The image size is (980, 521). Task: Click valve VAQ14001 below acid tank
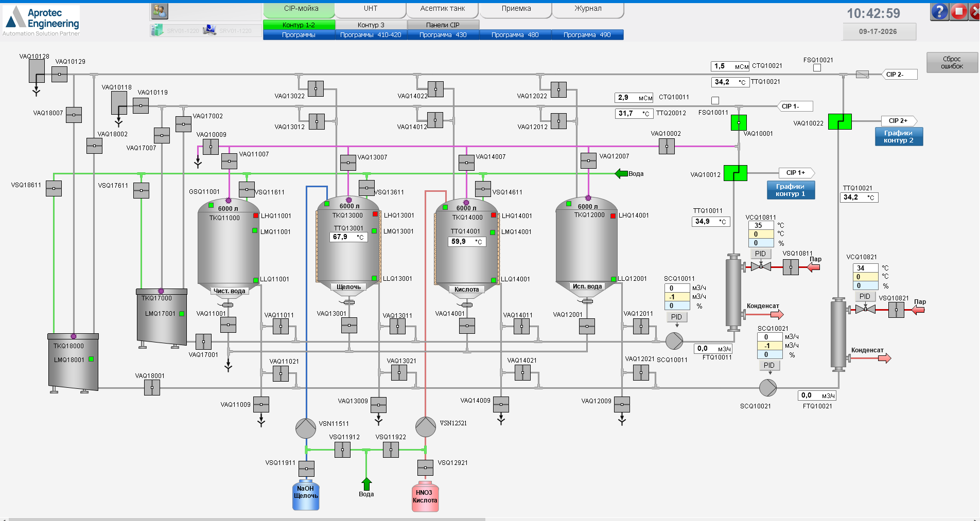(467, 326)
